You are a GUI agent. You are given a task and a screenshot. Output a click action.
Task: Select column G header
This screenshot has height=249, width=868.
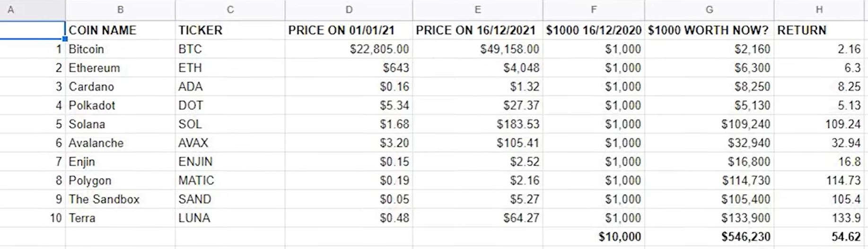click(709, 10)
